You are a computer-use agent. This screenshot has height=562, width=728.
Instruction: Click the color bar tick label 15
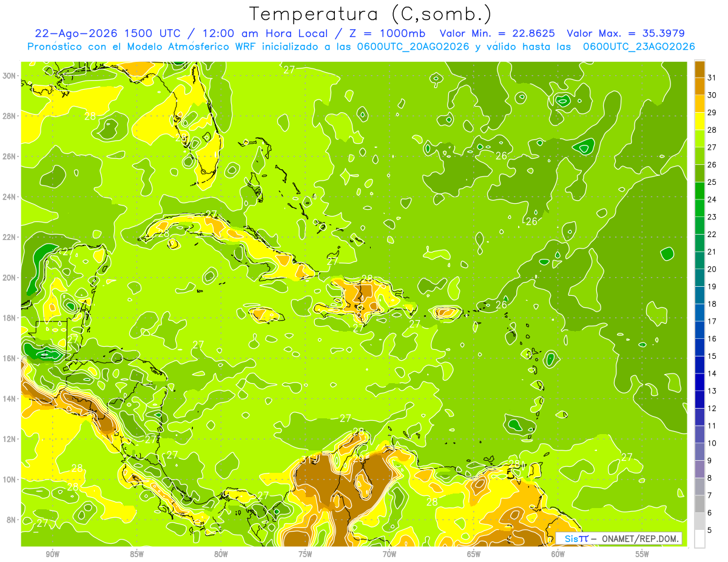click(712, 356)
